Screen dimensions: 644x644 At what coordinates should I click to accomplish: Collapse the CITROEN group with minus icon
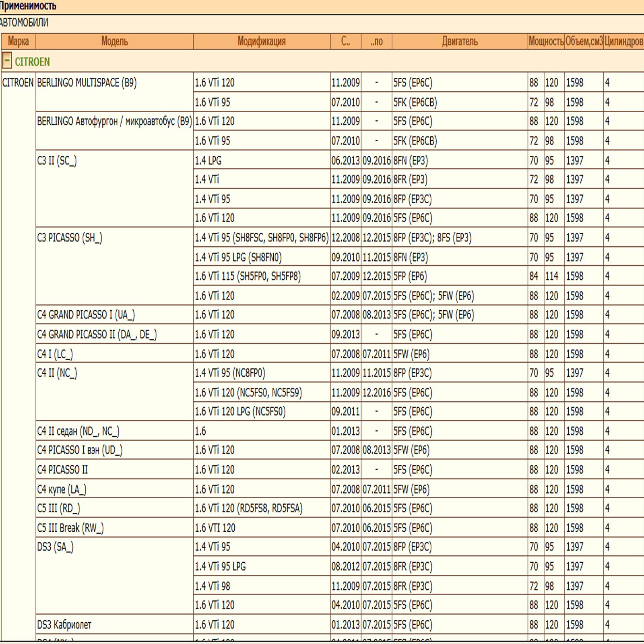(7, 61)
